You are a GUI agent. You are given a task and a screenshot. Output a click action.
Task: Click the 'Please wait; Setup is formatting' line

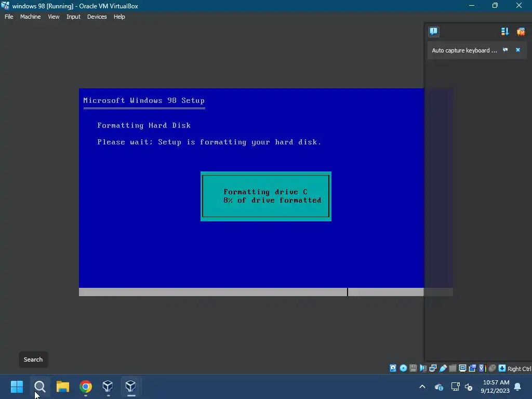(x=209, y=142)
